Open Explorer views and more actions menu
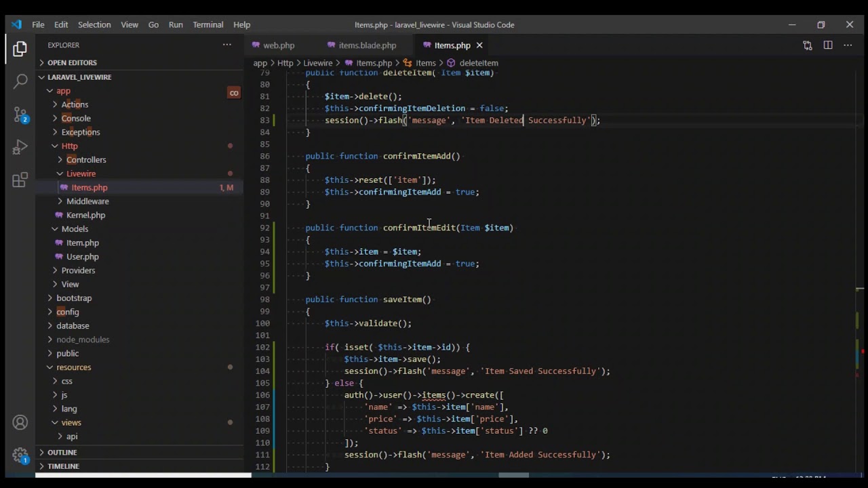This screenshot has height=488, width=868. click(227, 45)
